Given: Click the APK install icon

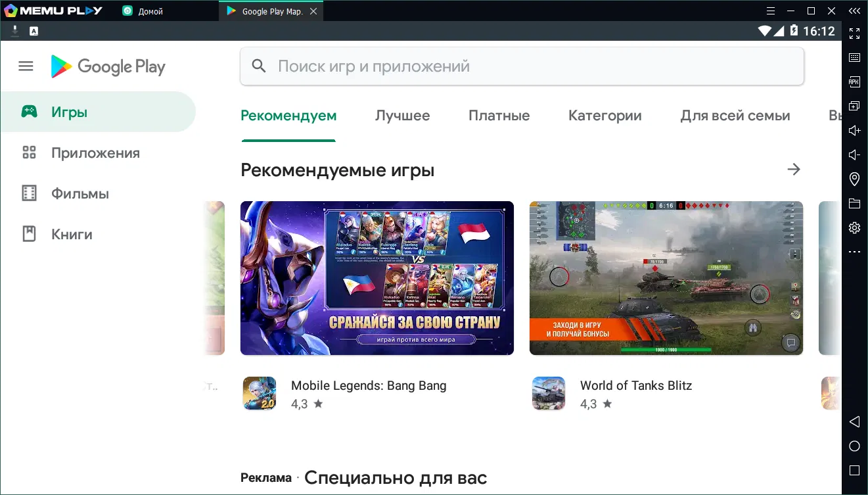Looking at the screenshot, I should click(x=854, y=82).
